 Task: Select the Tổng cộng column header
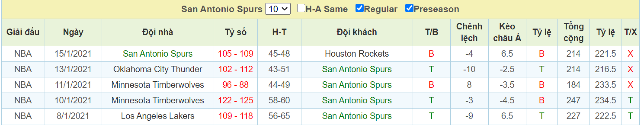pos(574,32)
